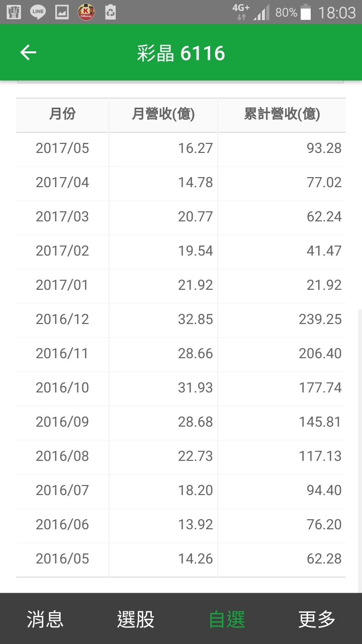Tap the 239.25 cumulative revenue cell
This screenshot has height=644, width=362.
(x=320, y=319)
